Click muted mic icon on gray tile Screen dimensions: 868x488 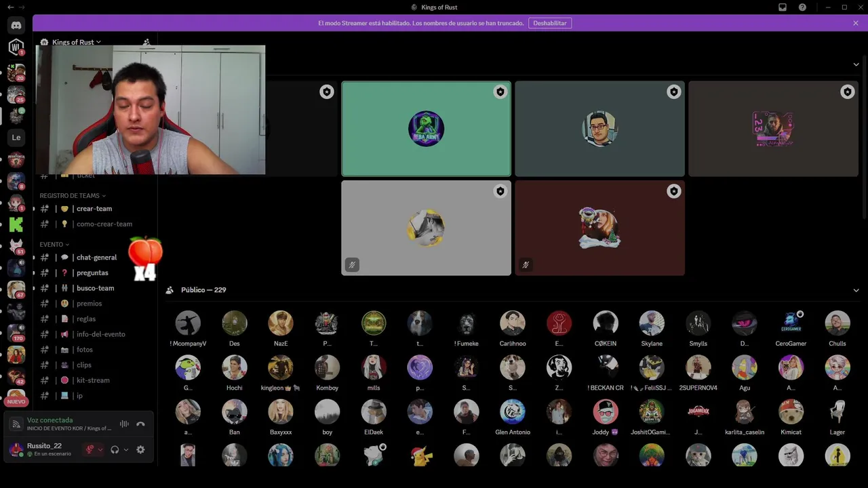click(x=352, y=265)
